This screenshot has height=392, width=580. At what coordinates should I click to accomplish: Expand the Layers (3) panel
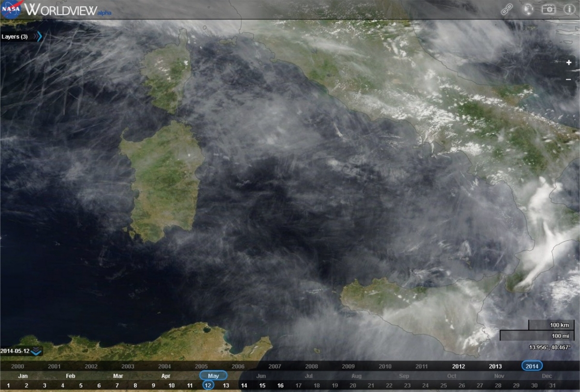tap(38, 37)
